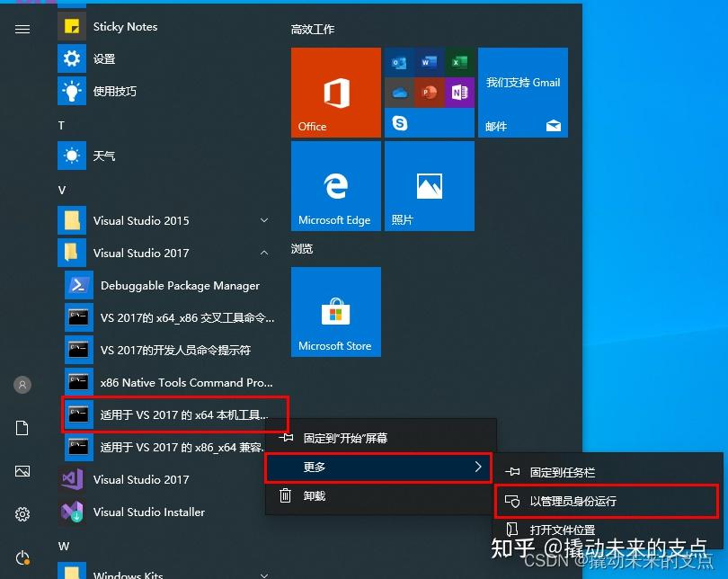The image size is (728, 579).
Task: Open OneDrive from the tile group
Action: pos(401,93)
